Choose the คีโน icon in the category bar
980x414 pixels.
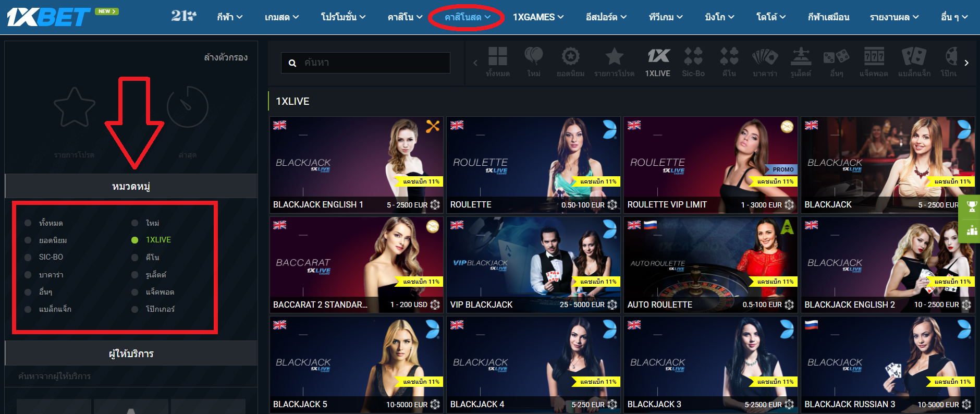729,56
